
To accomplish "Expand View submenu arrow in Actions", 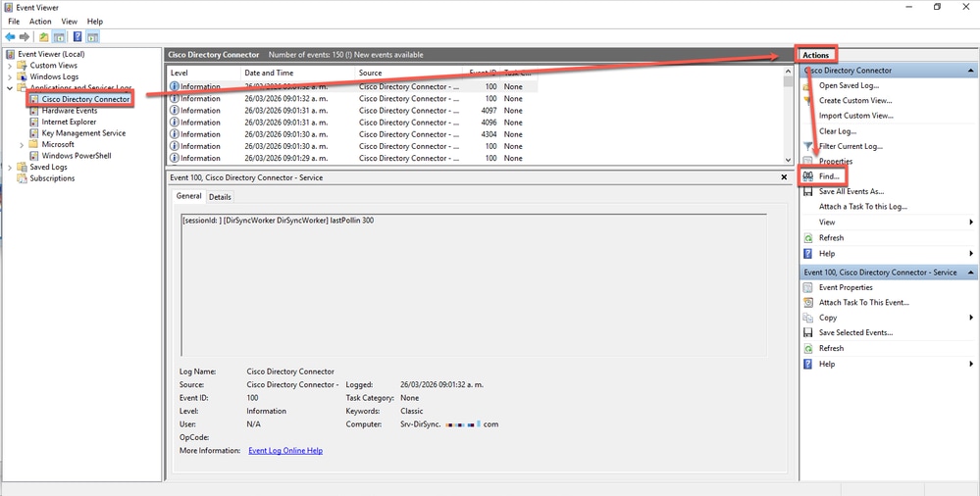I will tap(971, 223).
